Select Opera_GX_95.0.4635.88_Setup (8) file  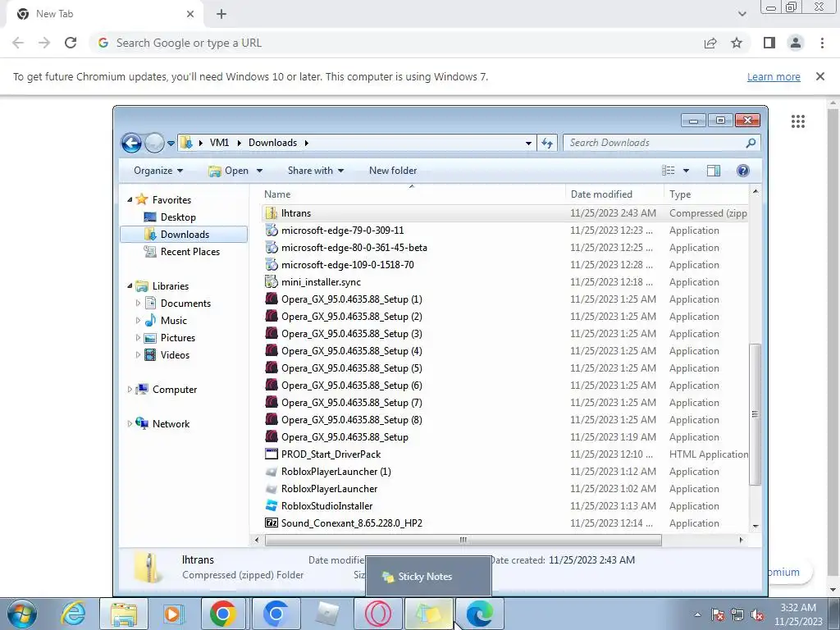[x=351, y=419]
